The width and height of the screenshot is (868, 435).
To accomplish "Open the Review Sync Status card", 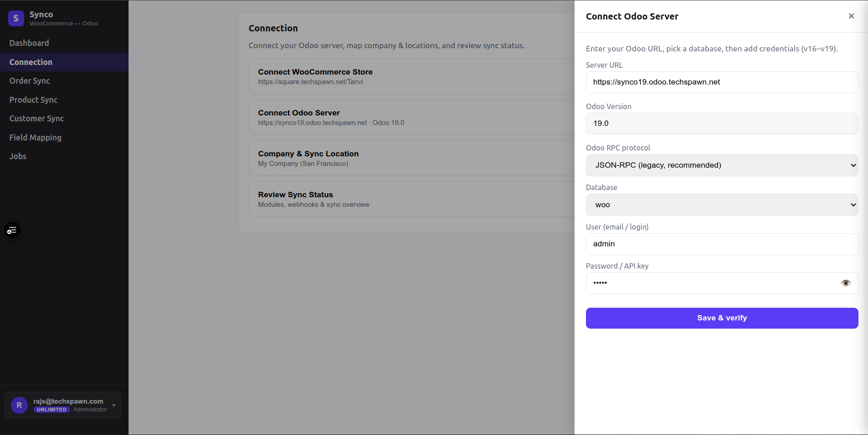I will [x=411, y=199].
